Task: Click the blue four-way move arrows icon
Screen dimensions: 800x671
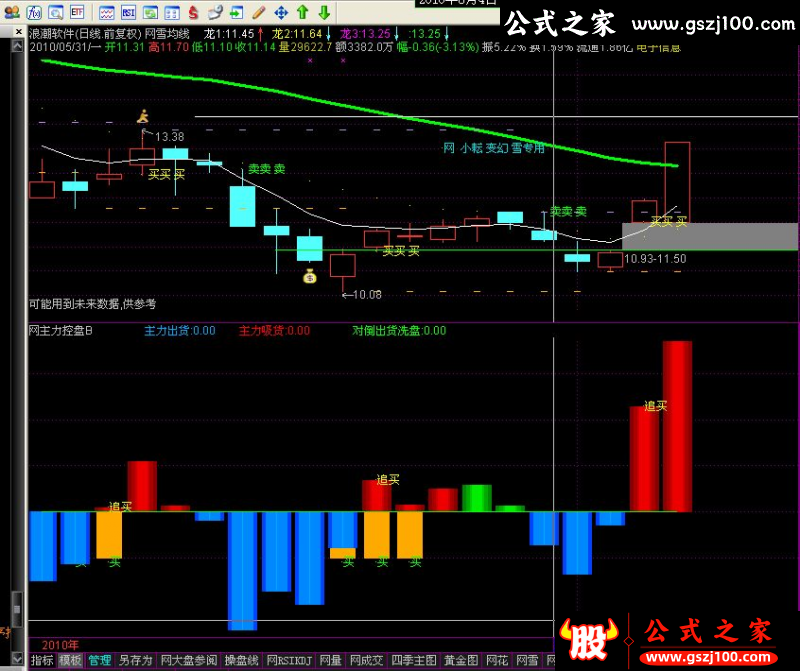Action: coord(281,12)
